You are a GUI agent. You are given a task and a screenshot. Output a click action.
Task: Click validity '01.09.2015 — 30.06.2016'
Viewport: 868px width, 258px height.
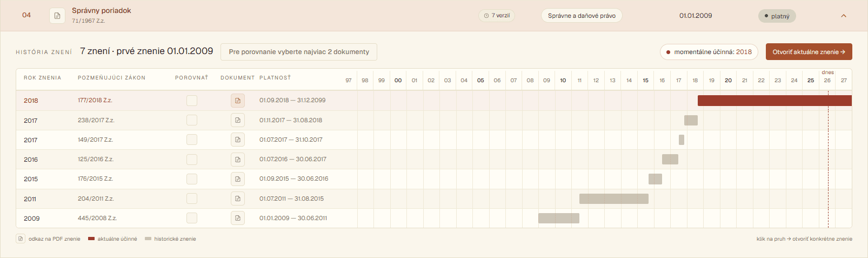(294, 178)
